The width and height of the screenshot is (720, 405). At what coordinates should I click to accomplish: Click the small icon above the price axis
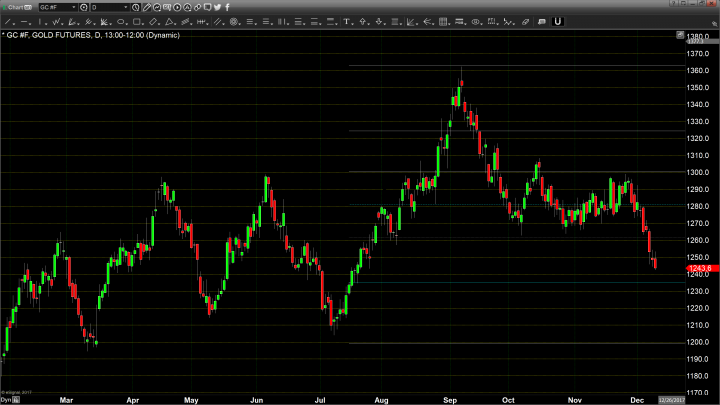click(680, 35)
